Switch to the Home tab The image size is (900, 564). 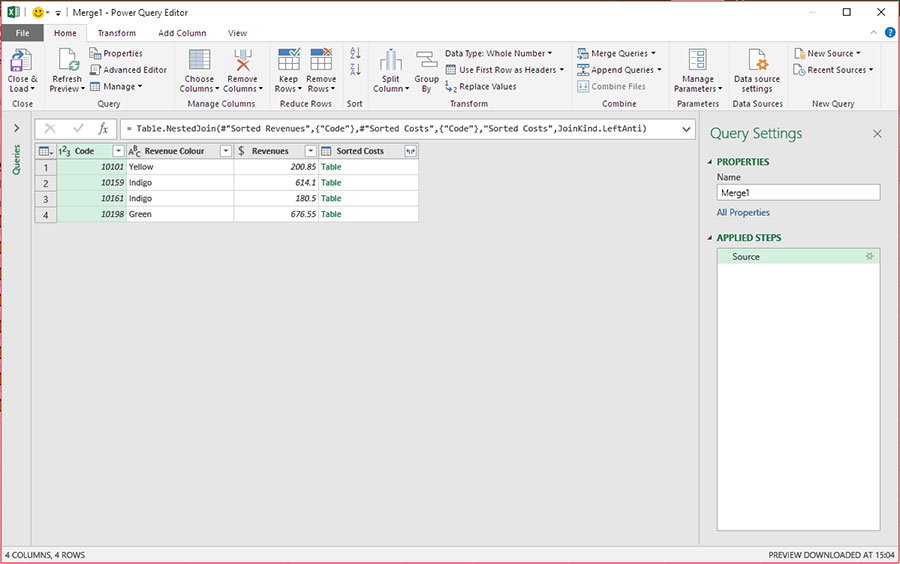(x=65, y=33)
